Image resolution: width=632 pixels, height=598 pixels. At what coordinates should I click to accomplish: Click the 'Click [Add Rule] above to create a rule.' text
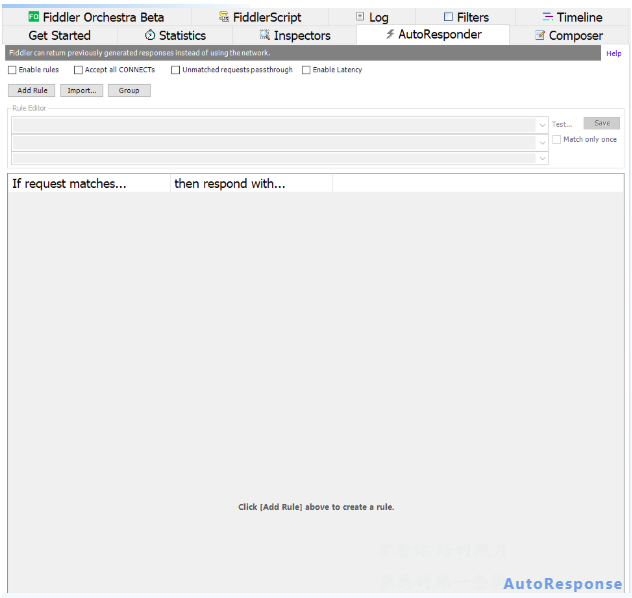point(316,507)
